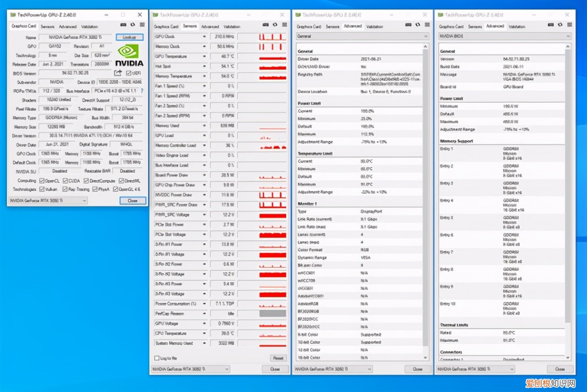Screen dimensions: 587x392
Task: Click the refresh icon on the Sensors window toolbar
Action: click(275, 24)
